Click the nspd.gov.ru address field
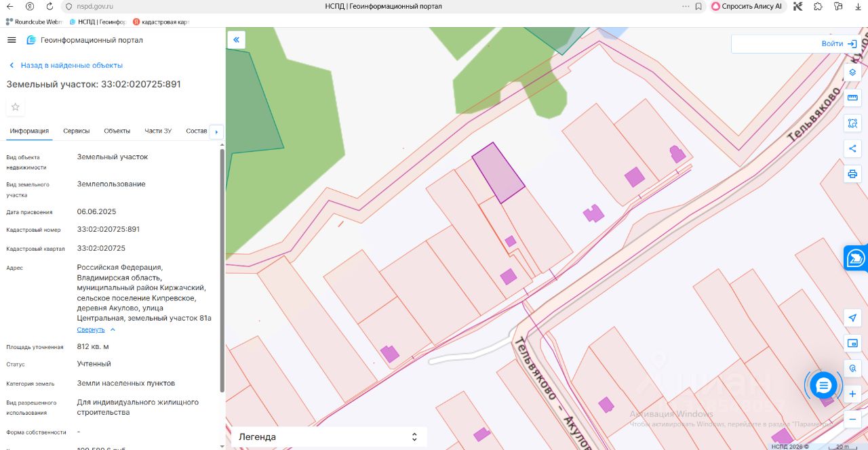The width and height of the screenshot is (868, 450). 94,6
